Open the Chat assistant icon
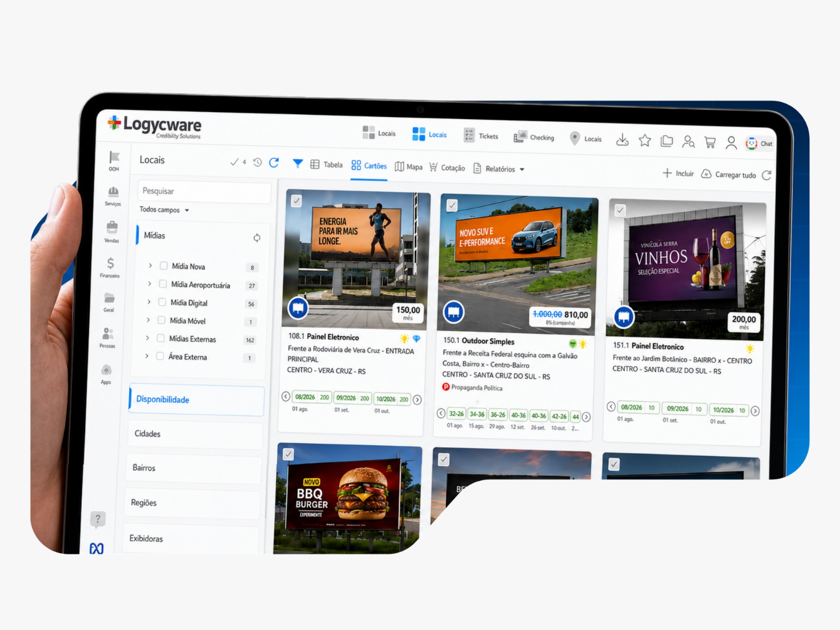 759,143
